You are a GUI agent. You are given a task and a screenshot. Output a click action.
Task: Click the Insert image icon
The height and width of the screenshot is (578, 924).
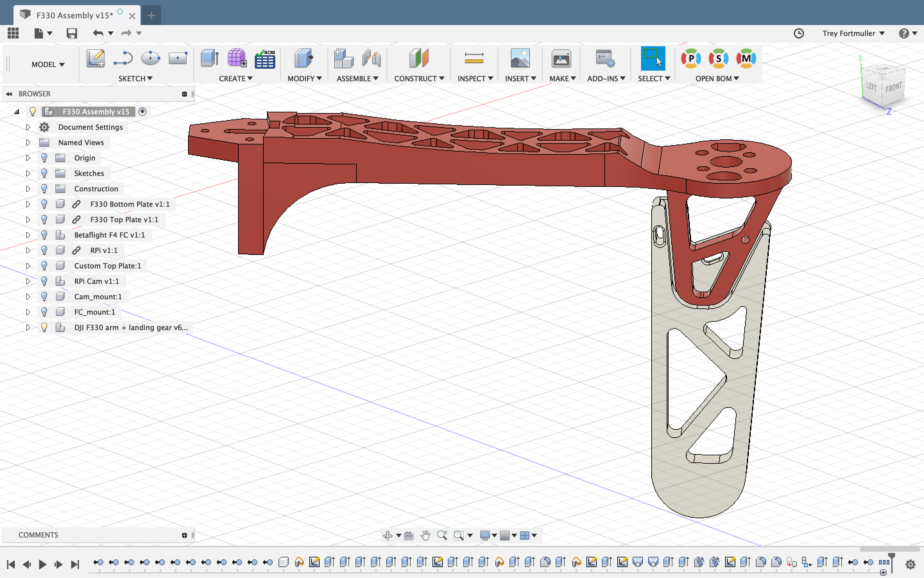pos(520,58)
